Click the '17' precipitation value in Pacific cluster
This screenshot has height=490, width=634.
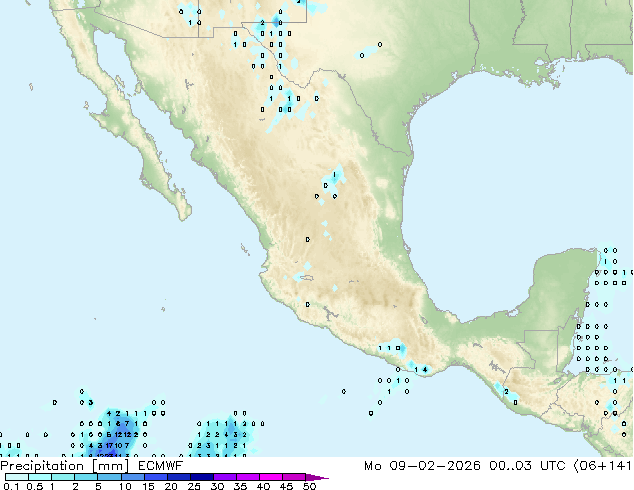click(x=109, y=446)
